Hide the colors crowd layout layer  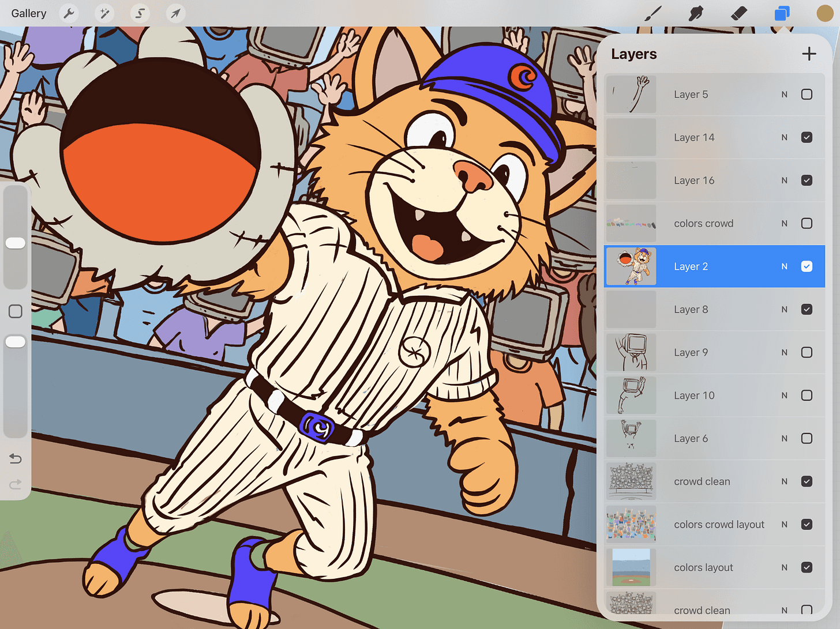[807, 525]
